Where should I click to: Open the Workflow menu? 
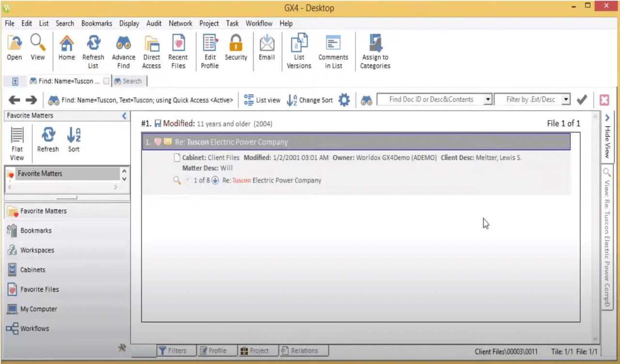click(259, 23)
